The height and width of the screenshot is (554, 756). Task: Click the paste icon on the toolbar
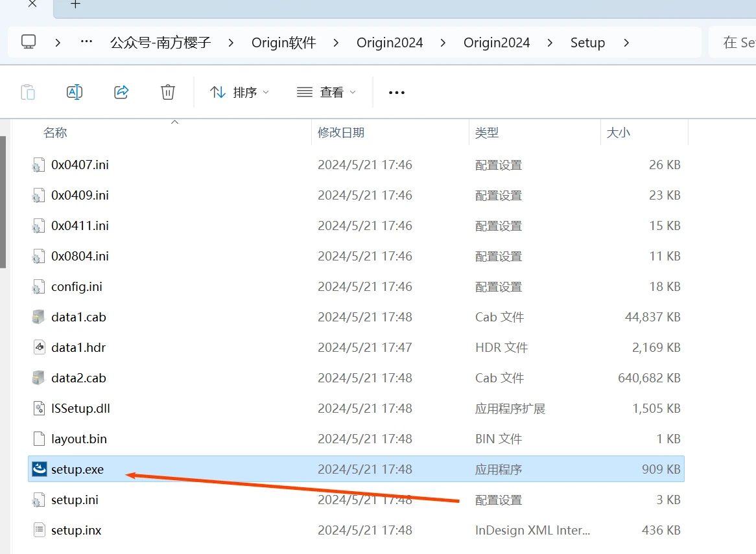coord(28,91)
